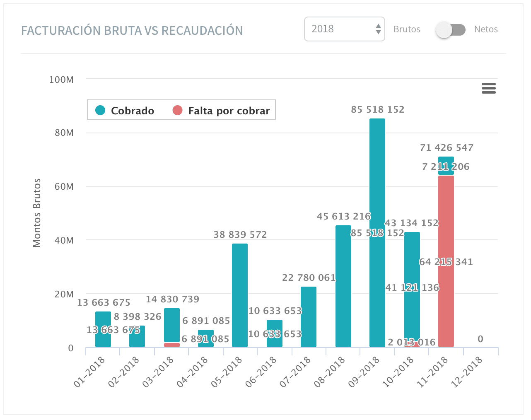Click the 64 215 341 data label
This screenshot has width=531, height=420.
tap(446, 262)
